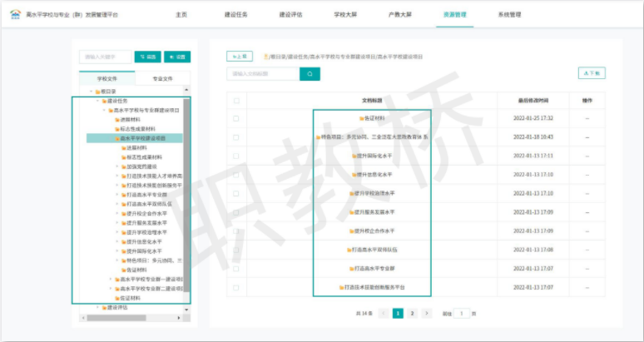Click the tree horizontal scroll-right arrow

pos(179,318)
